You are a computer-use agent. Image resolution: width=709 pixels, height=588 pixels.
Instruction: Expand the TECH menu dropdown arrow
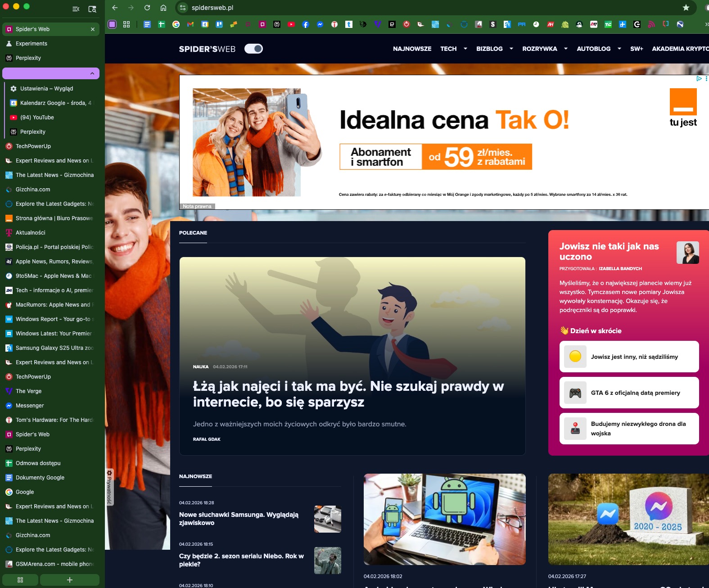click(465, 49)
